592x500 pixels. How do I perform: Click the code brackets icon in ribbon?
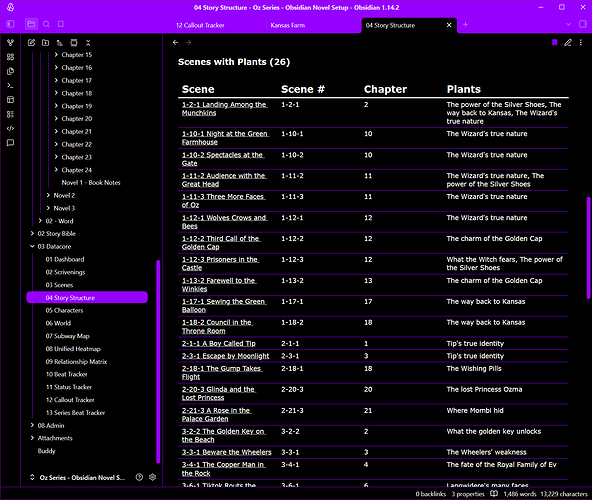click(10, 128)
